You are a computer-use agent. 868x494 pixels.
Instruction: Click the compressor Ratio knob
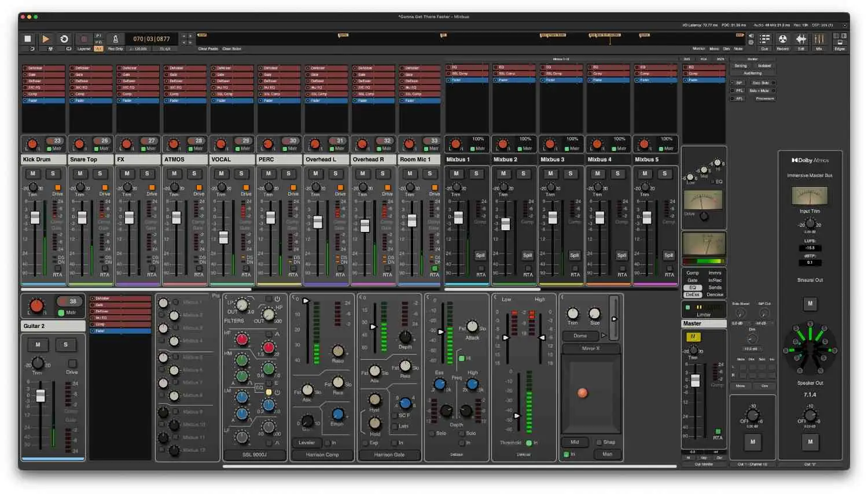pyautogui.click(x=338, y=351)
